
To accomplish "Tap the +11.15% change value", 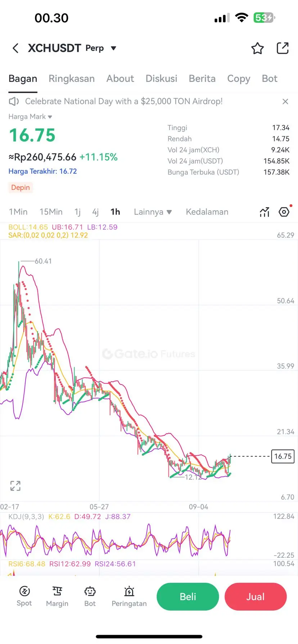I will point(99,157).
